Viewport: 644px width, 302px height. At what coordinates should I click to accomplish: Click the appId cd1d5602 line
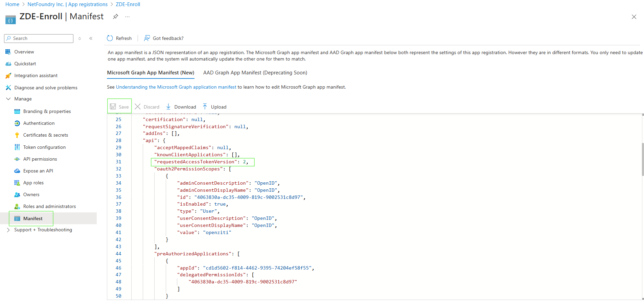(246, 268)
